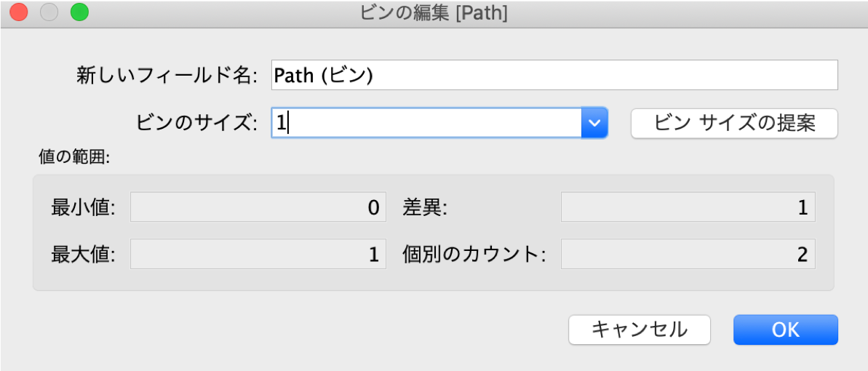Open the ビンのサイズ dropdown arrow
868x371 pixels.
click(594, 123)
